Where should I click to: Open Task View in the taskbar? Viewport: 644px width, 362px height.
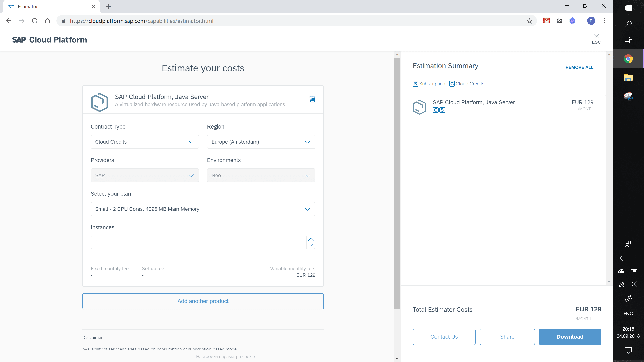coord(628,40)
